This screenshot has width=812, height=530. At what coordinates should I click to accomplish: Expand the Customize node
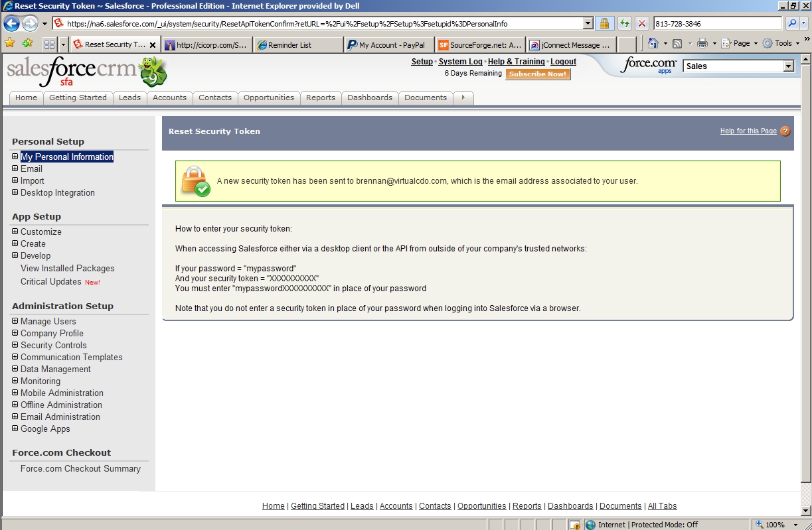(15, 232)
